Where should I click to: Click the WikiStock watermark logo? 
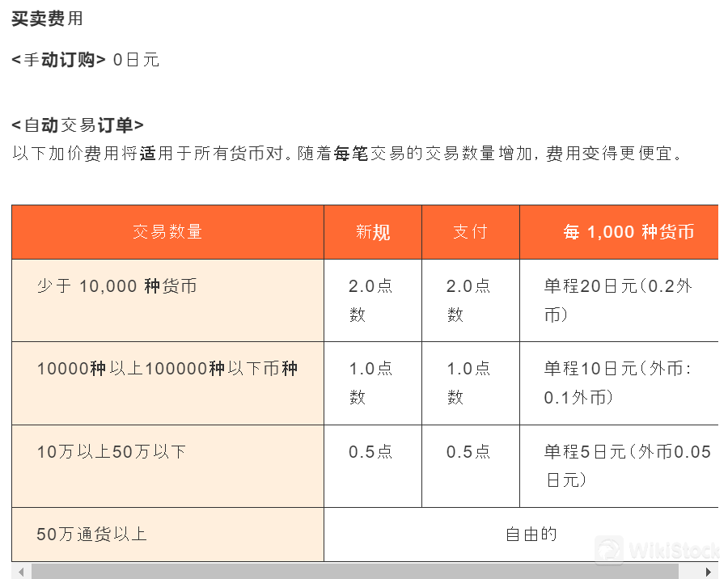point(655,552)
